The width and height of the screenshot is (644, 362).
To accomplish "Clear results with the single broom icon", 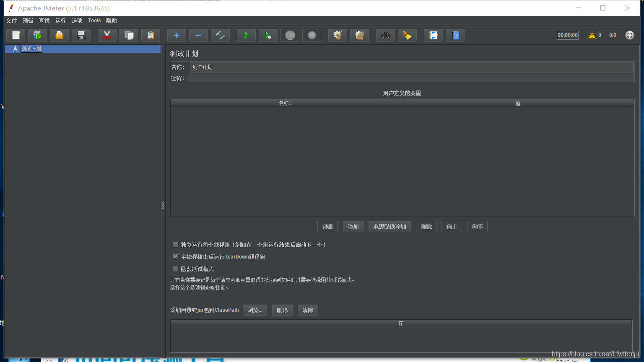I will tap(338, 35).
